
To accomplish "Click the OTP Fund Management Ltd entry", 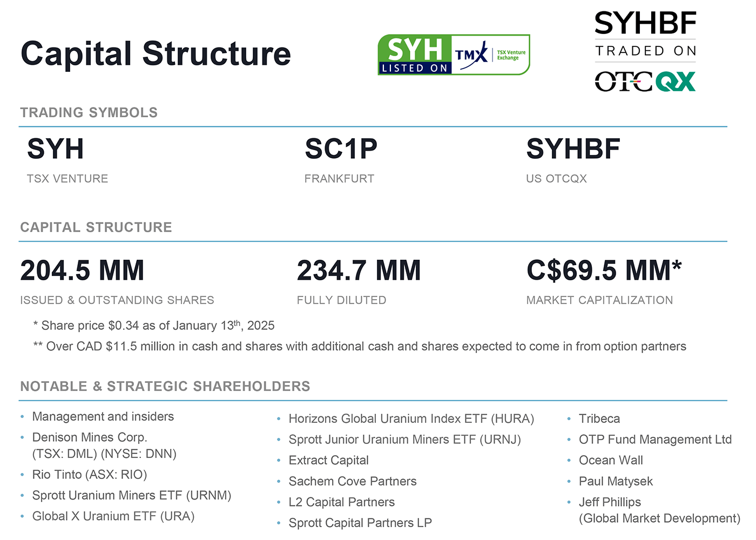I will pos(655,440).
